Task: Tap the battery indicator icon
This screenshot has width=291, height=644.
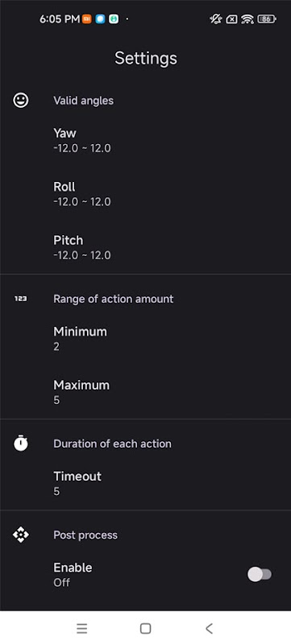Action: (267, 19)
